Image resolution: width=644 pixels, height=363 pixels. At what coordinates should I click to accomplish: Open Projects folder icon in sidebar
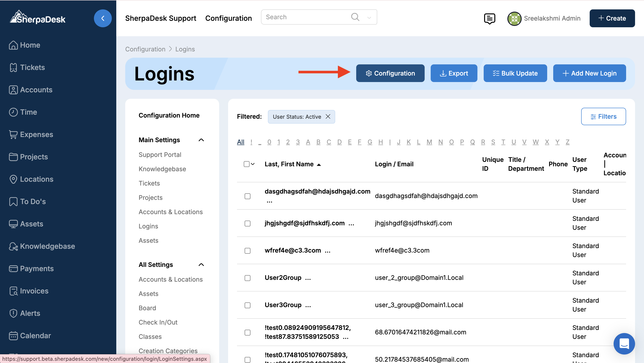click(x=13, y=157)
